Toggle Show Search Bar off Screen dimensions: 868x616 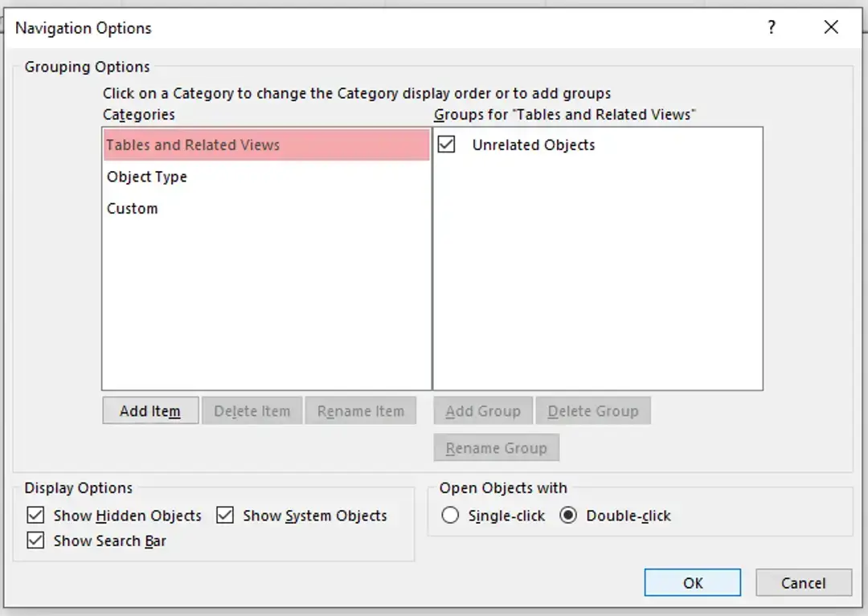(x=35, y=541)
